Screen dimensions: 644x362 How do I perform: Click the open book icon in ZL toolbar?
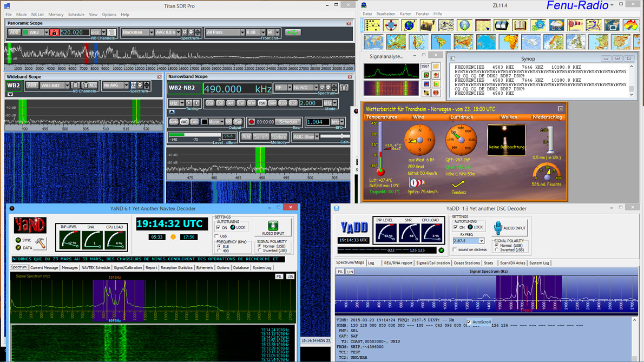(520, 25)
